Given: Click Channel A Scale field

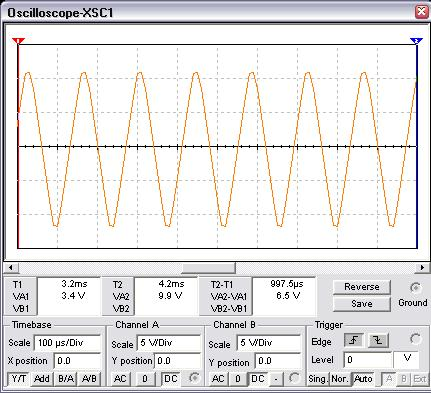Looking at the screenshot, I should tap(169, 343).
